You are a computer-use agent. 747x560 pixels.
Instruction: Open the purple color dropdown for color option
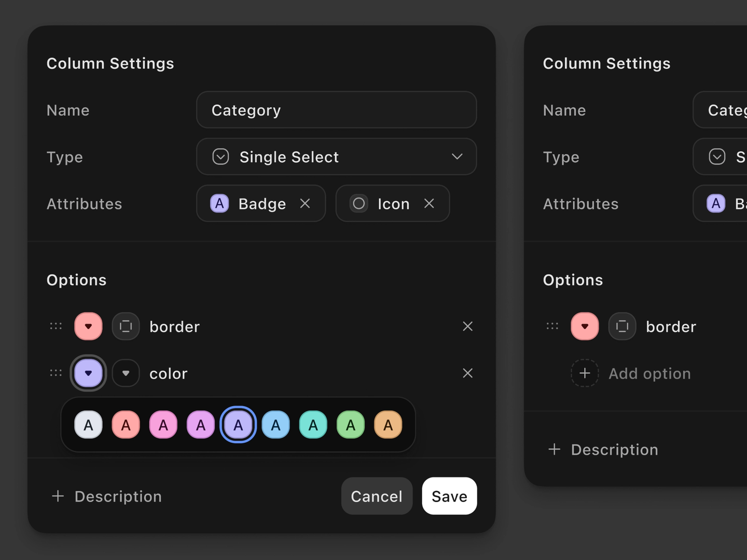point(88,373)
